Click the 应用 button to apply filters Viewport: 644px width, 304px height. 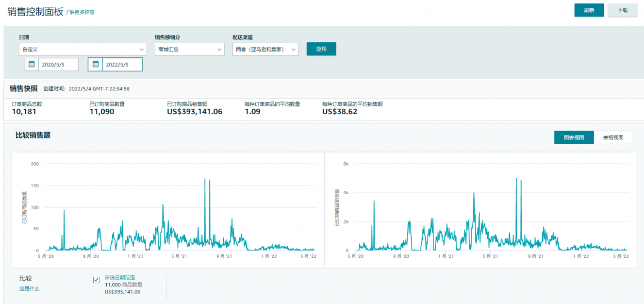point(321,49)
